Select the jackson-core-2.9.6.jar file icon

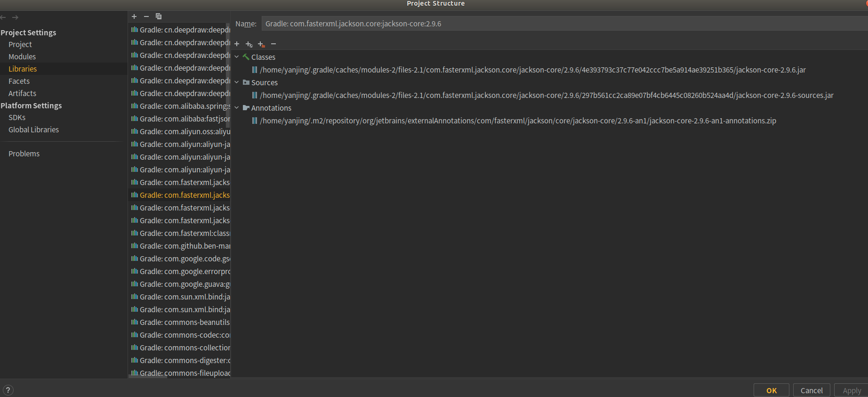pyautogui.click(x=255, y=70)
